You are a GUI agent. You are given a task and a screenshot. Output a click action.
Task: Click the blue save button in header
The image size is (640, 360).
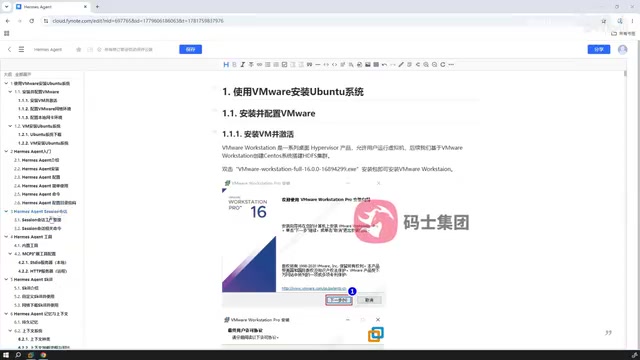191,49
